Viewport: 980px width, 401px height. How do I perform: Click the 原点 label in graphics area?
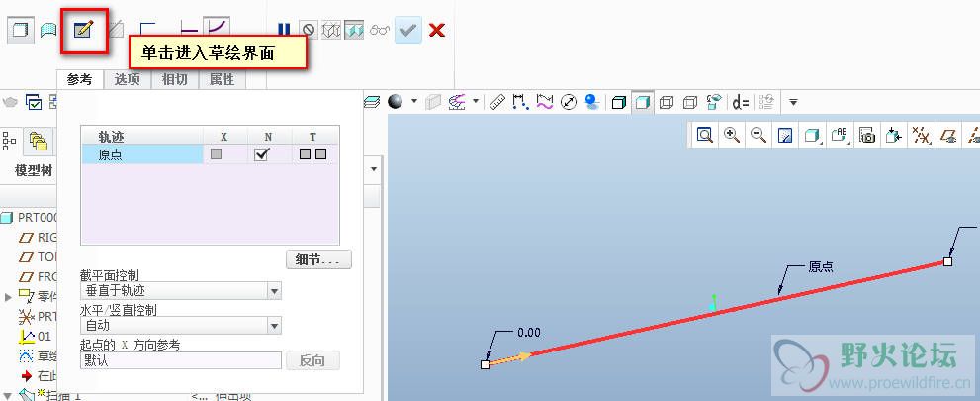[821, 267]
